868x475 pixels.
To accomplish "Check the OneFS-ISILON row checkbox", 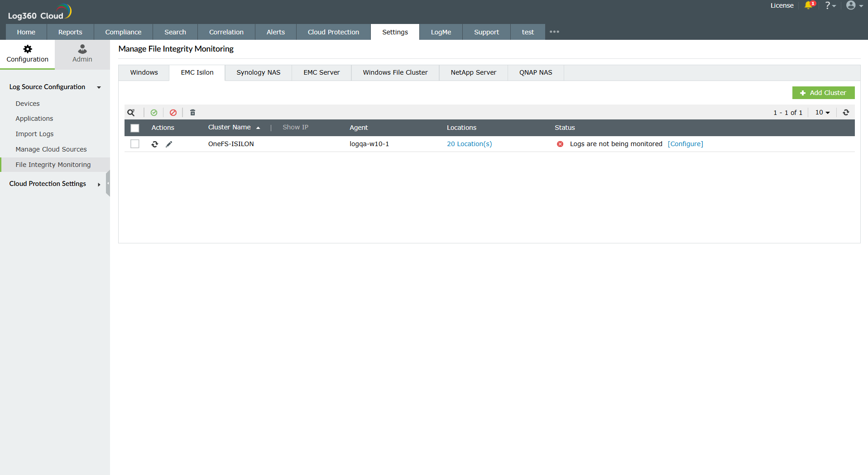I will (x=135, y=144).
